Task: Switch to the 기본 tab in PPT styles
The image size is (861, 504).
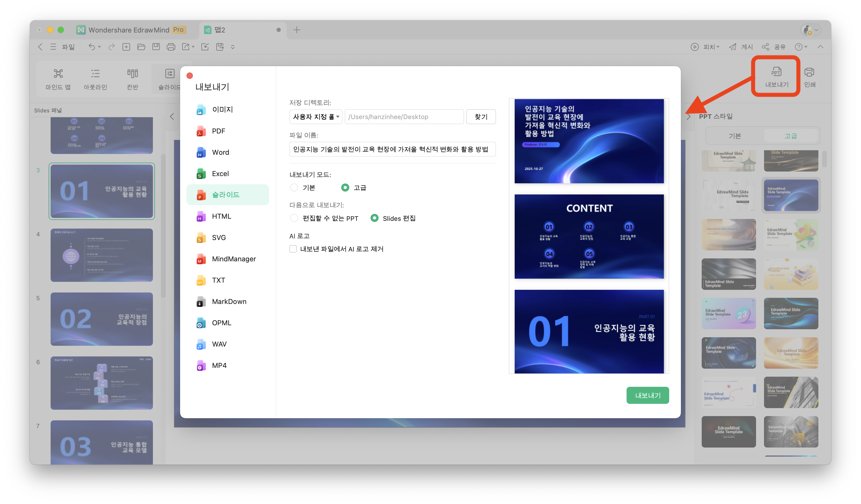Action: (x=734, y=136)
